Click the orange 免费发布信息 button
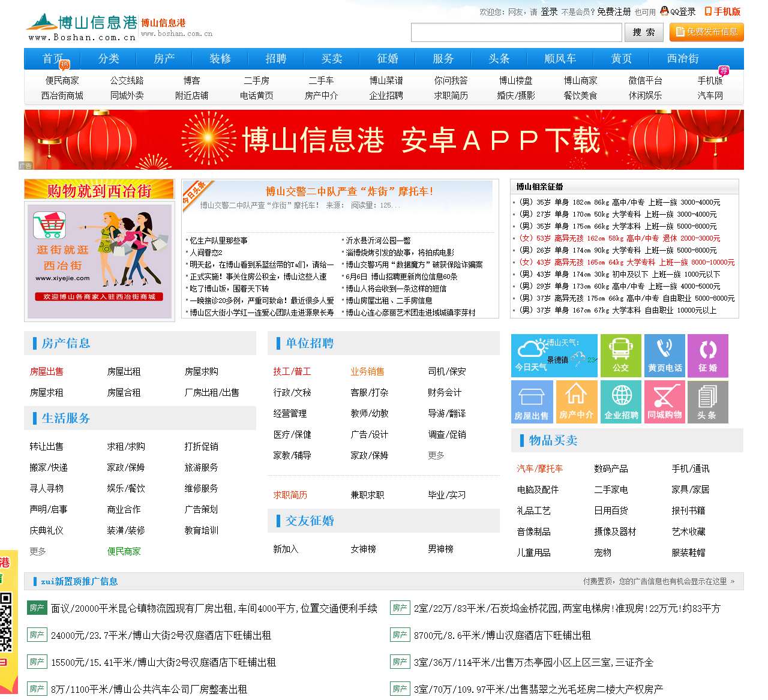Viewport: 768px width, 700px height. point(706,32)
